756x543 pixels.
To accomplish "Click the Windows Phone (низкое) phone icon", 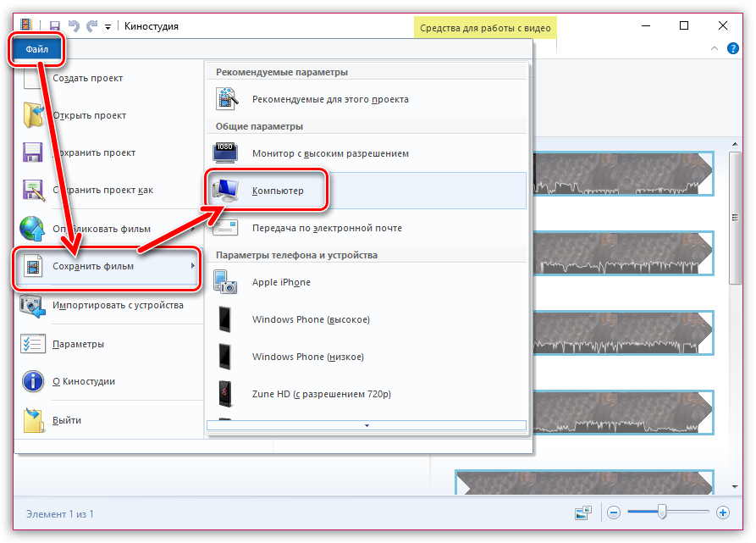I will [x=224, y=357].
